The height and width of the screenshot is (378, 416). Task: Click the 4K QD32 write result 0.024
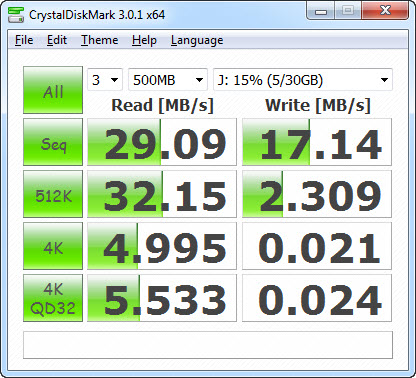(317, 298)
